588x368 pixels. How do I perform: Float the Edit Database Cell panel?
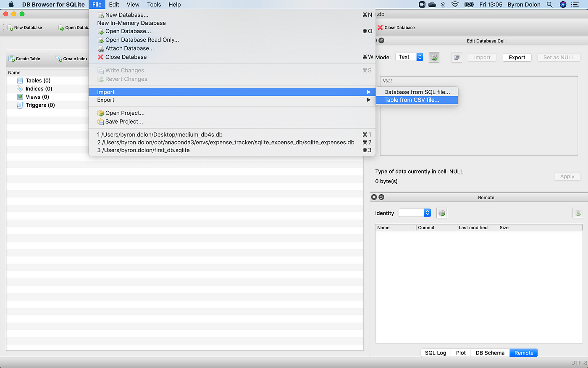381,41
